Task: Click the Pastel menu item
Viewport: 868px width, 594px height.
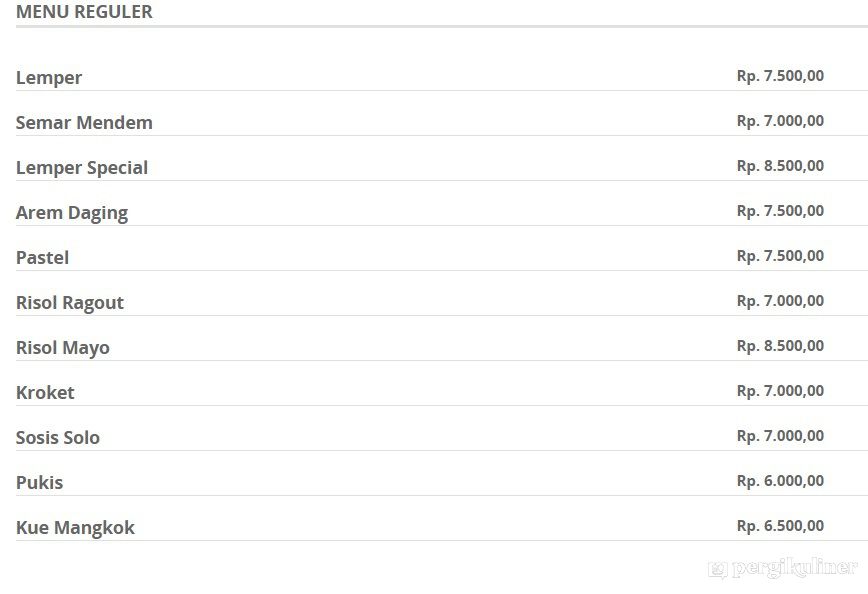Action: pyautogui.click(x=42, y=258)
